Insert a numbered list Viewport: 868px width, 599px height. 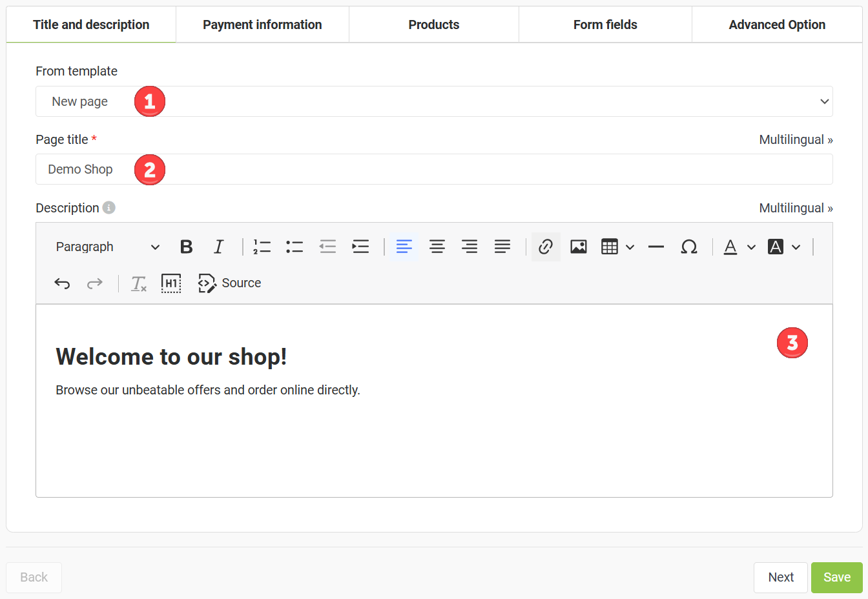coord(262,247)
